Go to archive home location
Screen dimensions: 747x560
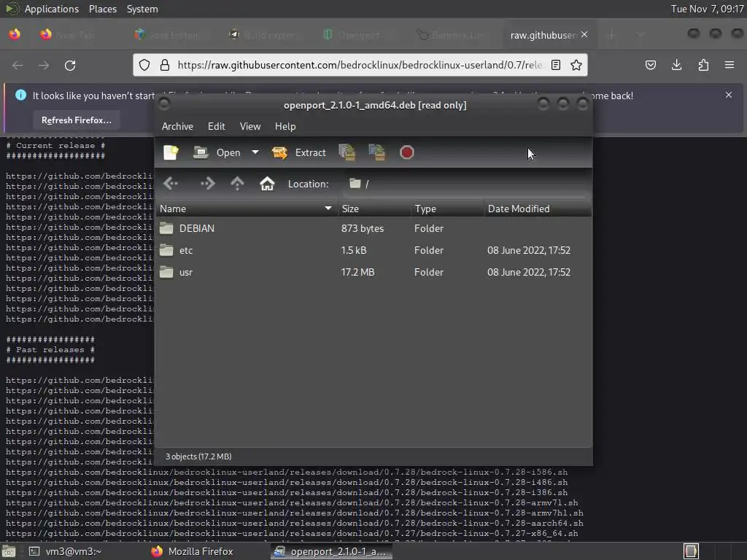pyautogui.click(x=267, y=184)
